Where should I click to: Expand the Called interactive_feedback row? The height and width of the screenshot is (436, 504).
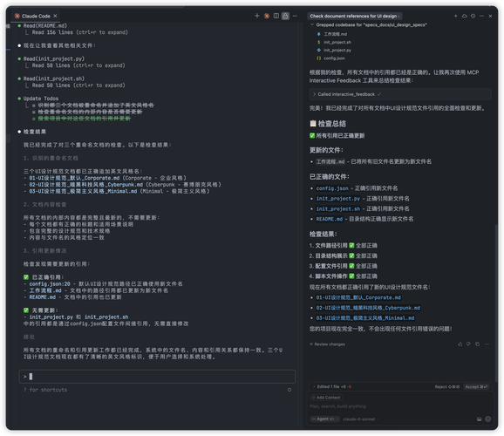[400, 94]
